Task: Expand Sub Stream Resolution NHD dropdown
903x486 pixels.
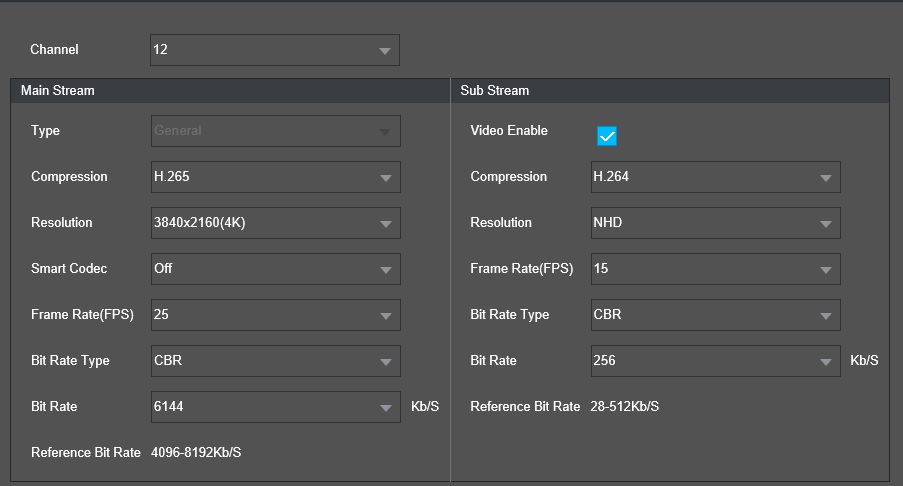Action: point(716,223)
